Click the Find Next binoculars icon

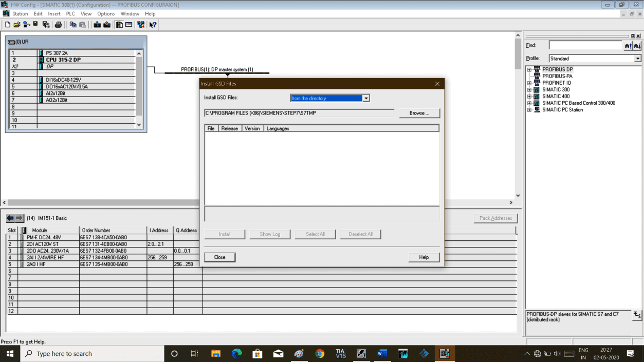click(637, 45)
